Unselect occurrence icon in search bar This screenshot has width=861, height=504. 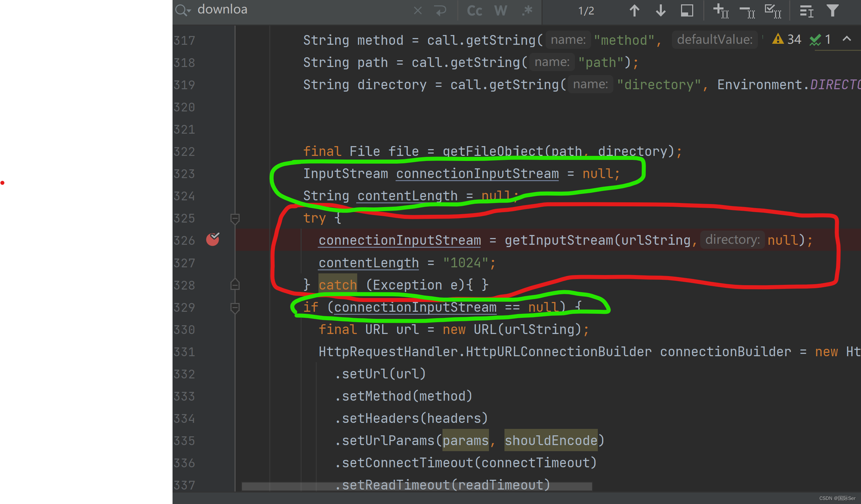click(747, 11)
